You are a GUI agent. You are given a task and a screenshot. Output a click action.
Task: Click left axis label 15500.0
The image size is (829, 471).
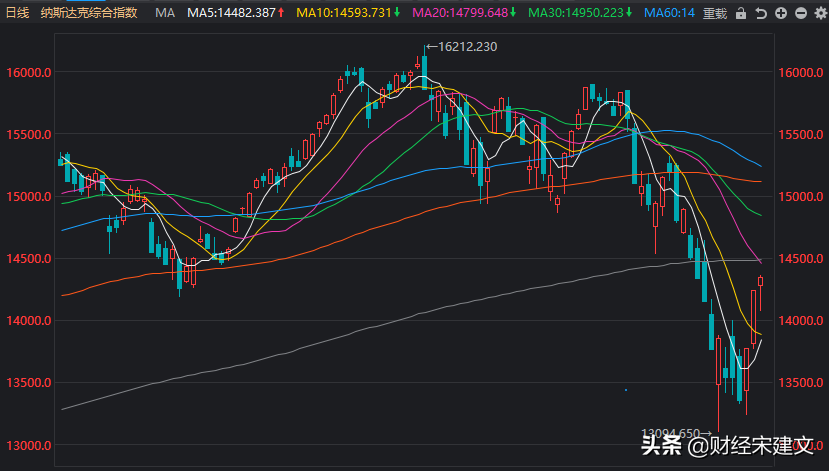[x=29, y=134]
